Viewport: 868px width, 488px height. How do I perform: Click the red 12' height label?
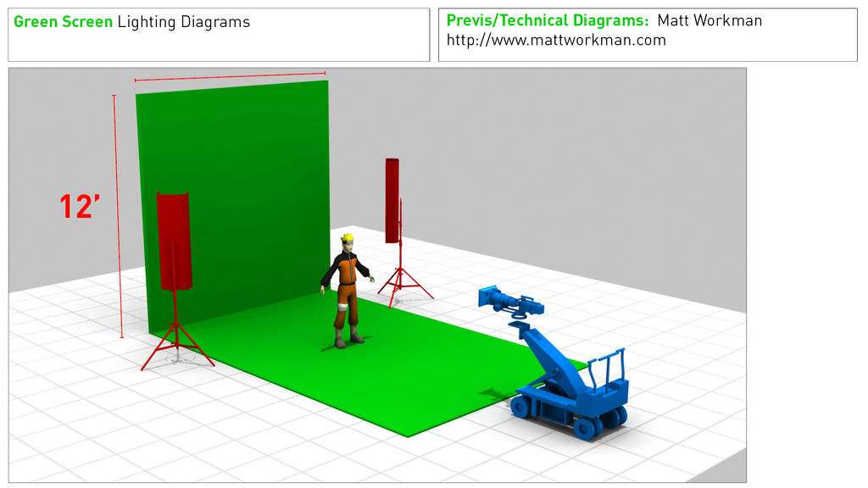pyautogui.click(x=80, y=207)
